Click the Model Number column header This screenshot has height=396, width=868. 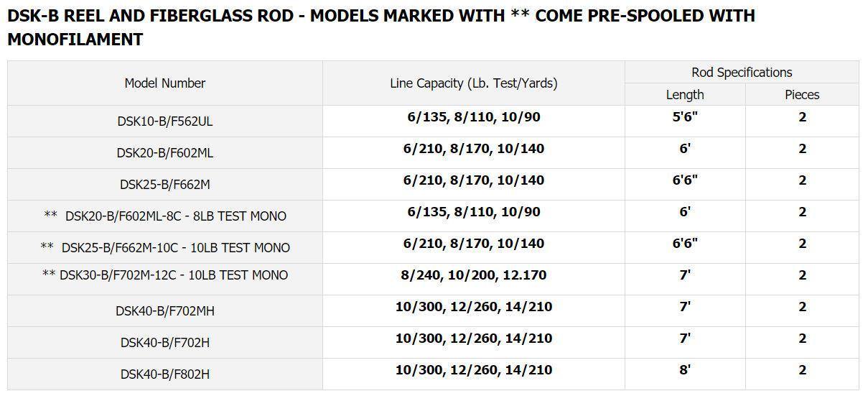[x=164, y=83]
